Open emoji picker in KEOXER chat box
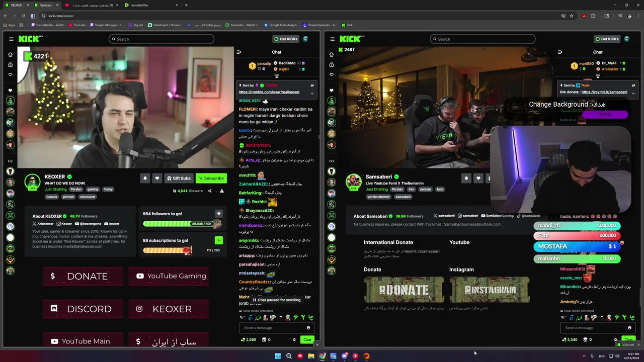The image size is (644, 362). 308,328
